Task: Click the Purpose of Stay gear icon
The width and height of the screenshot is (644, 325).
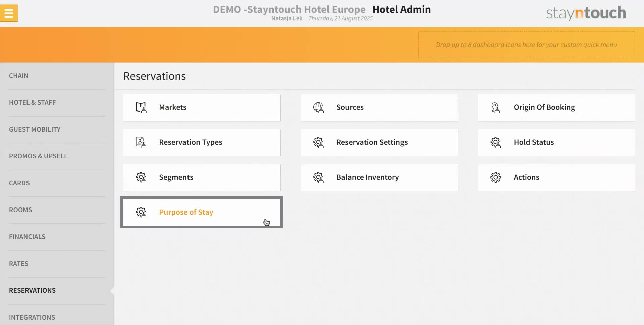Action: pyautogui.click(x=141, y=212)
